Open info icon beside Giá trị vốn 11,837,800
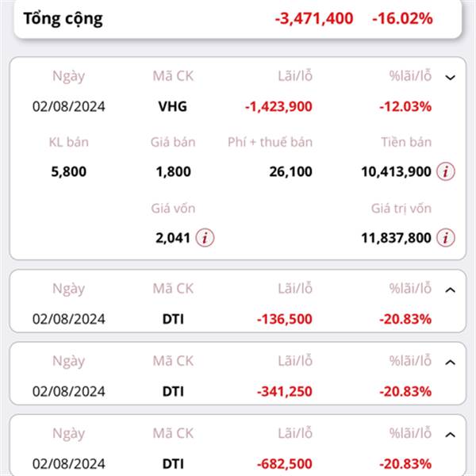 click(446, 238)
